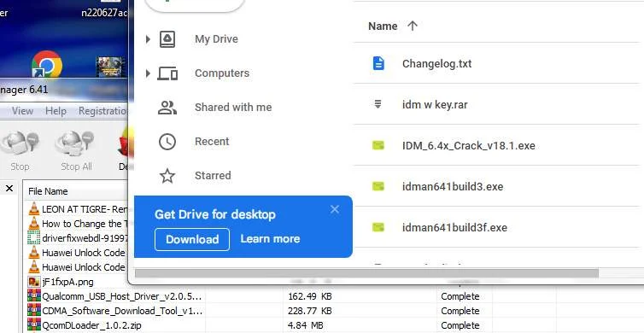The image size is (644, 333).
Task: Select driverfixwebdl download row
Action: pos(78,238)
